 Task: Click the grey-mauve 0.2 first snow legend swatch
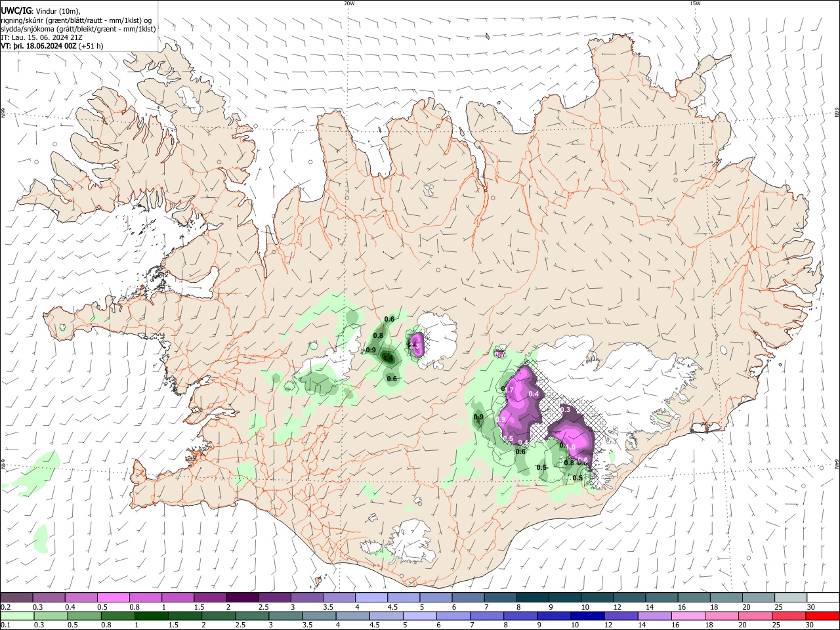(16, 598)
